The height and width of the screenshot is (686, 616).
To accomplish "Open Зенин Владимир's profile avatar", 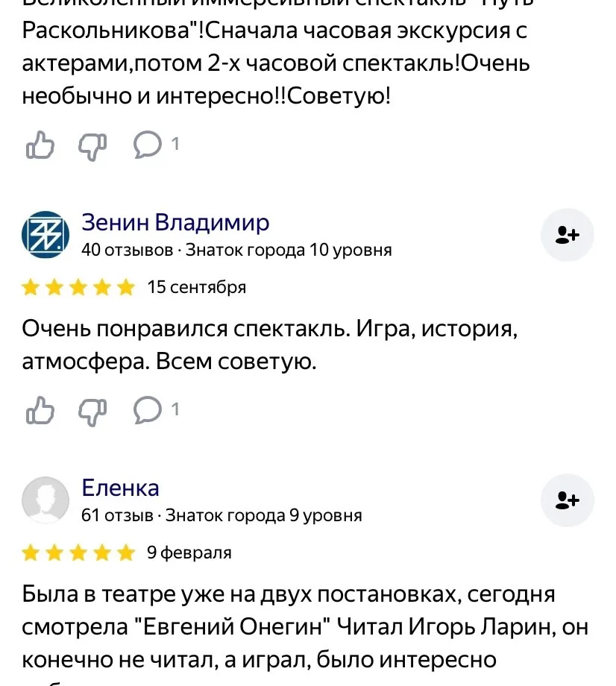I will 45,234.
